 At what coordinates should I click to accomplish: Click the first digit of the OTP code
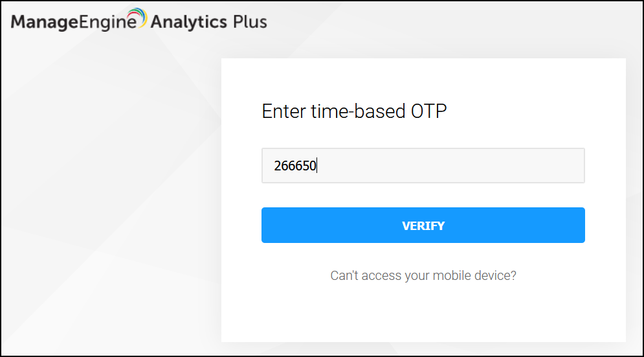(277, 166)
